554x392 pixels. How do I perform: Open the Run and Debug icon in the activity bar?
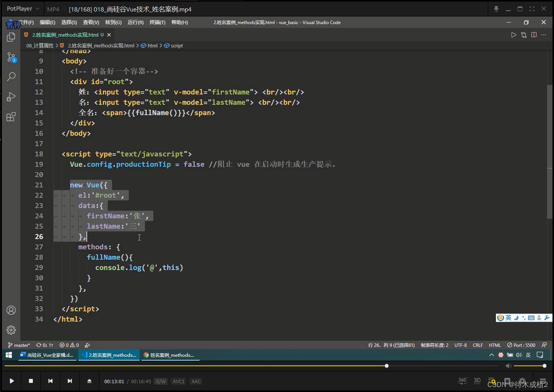point(11,96)
